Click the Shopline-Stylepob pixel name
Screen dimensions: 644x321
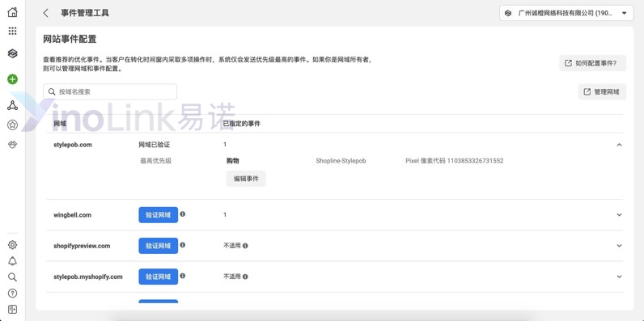click(341, 161)
